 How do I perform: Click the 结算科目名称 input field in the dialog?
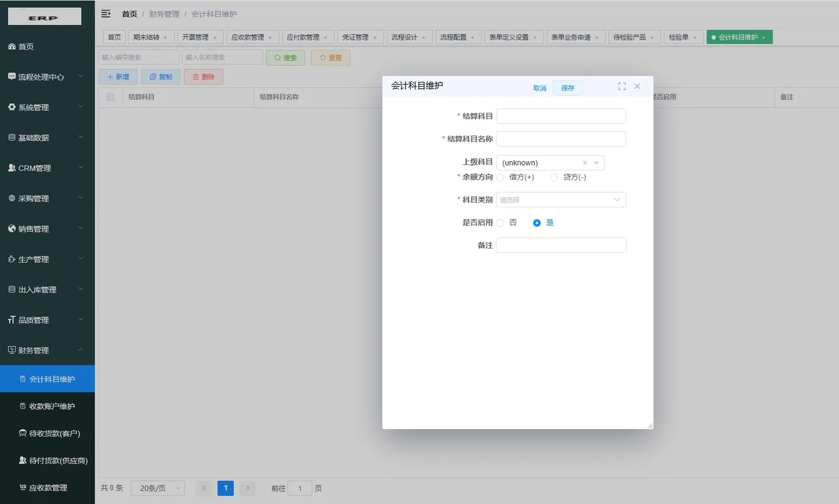click(561, 139)
